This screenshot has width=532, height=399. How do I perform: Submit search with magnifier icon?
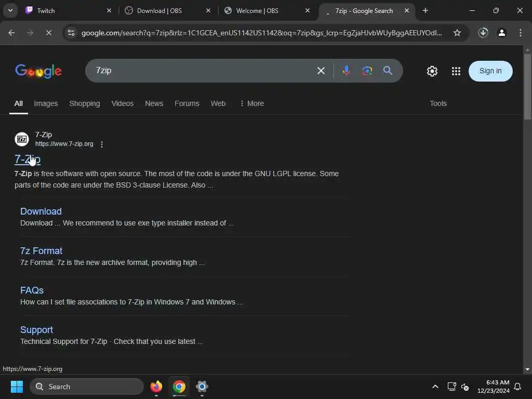[x=388, y=71]
